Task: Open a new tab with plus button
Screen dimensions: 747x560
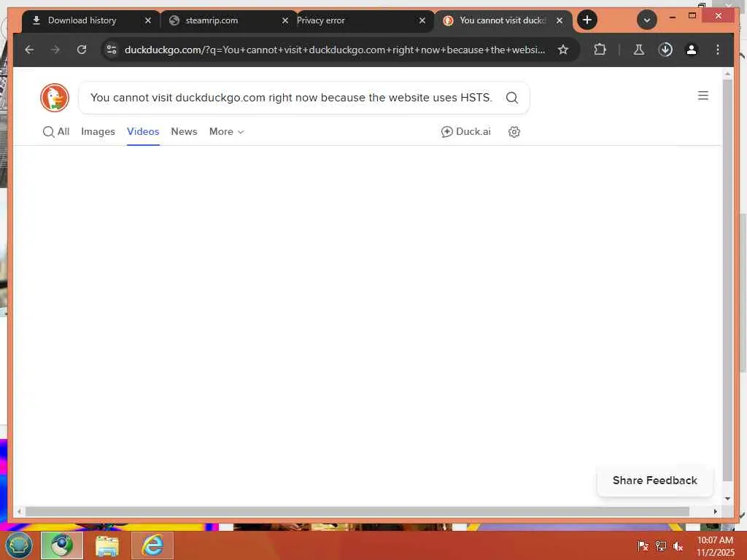Action: click(587, 20)
